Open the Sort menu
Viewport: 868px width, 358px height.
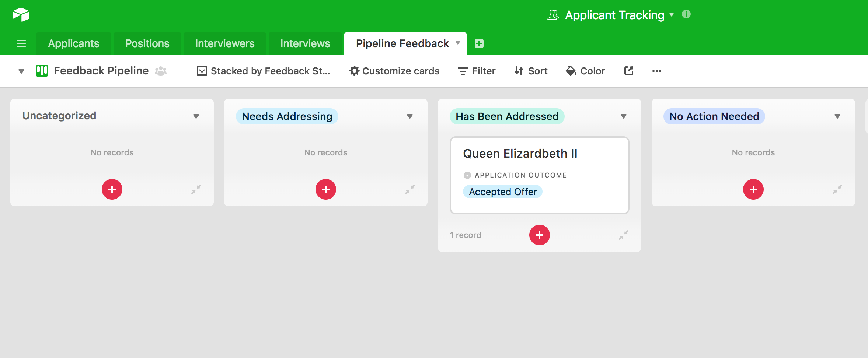pos(531,71)
